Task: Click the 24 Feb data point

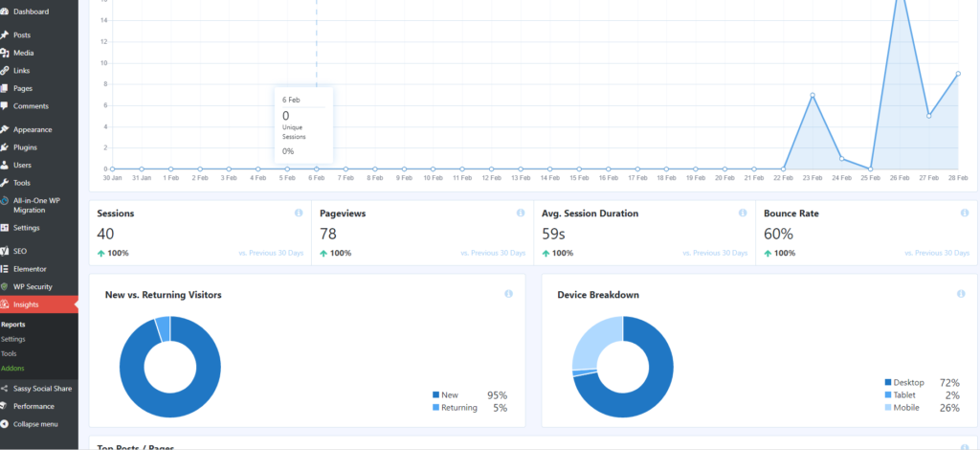Action: coord(841,158)
